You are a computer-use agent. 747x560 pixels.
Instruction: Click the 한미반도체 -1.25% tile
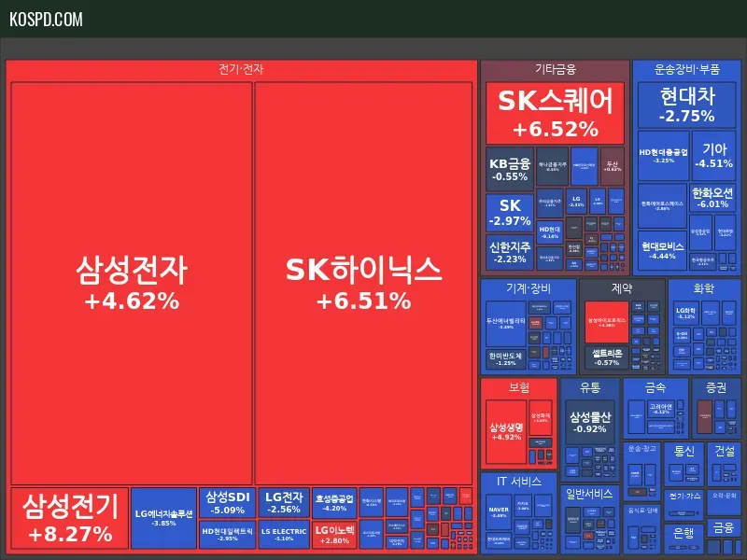pos(505,359)
